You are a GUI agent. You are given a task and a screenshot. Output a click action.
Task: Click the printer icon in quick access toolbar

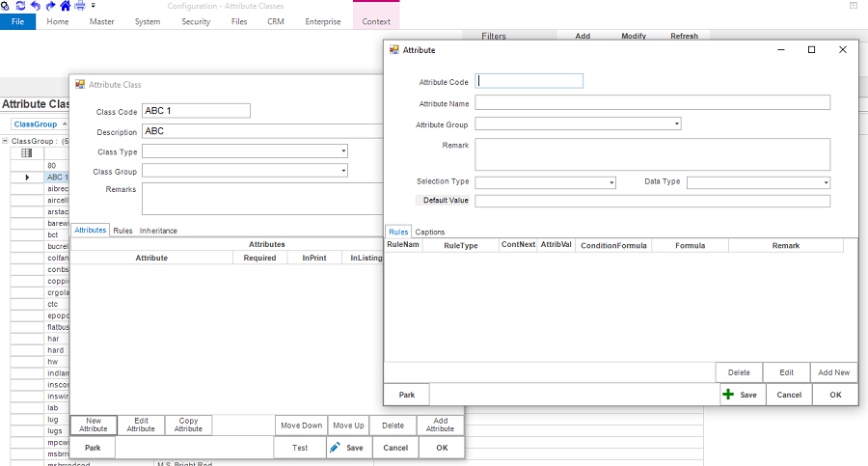pos(80,6)
